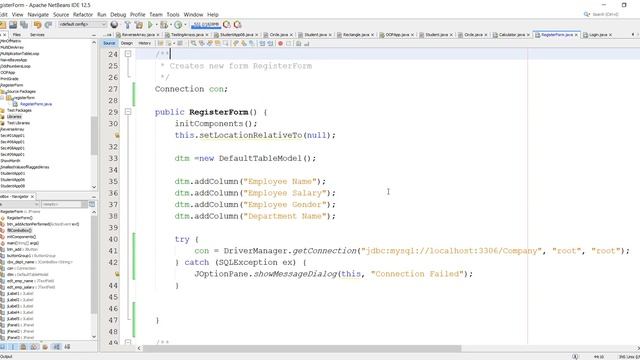
Task: Toggle Navigator sort by name button
Action: [x=56, y=347]
